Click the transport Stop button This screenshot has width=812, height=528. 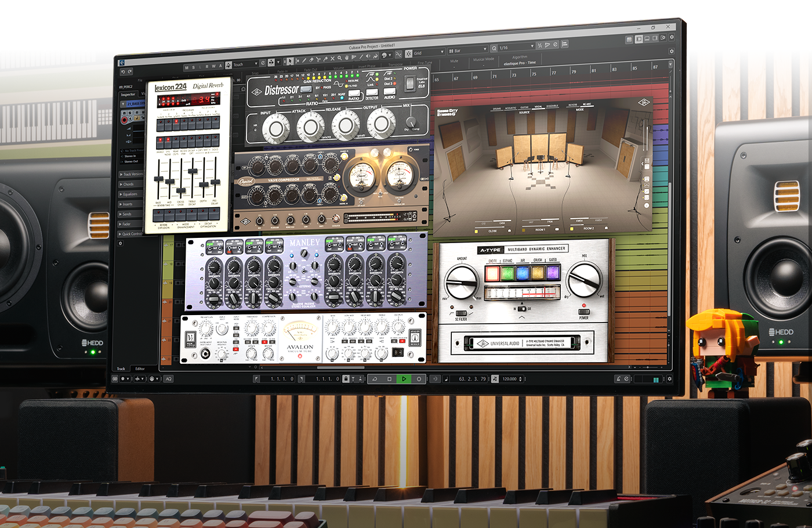pyautogui.click(x=389, y=379)
